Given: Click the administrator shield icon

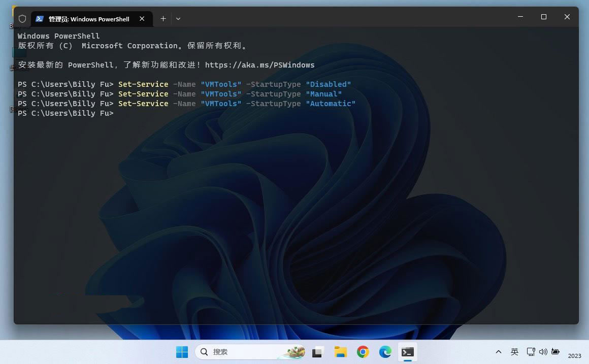Looking at the screenshot, I should tap(22, 19).
